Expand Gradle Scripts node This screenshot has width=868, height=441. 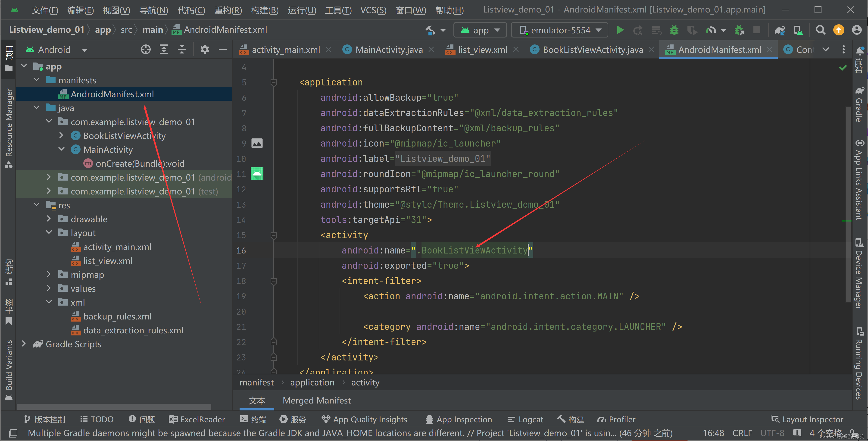(x=24, y=344)
